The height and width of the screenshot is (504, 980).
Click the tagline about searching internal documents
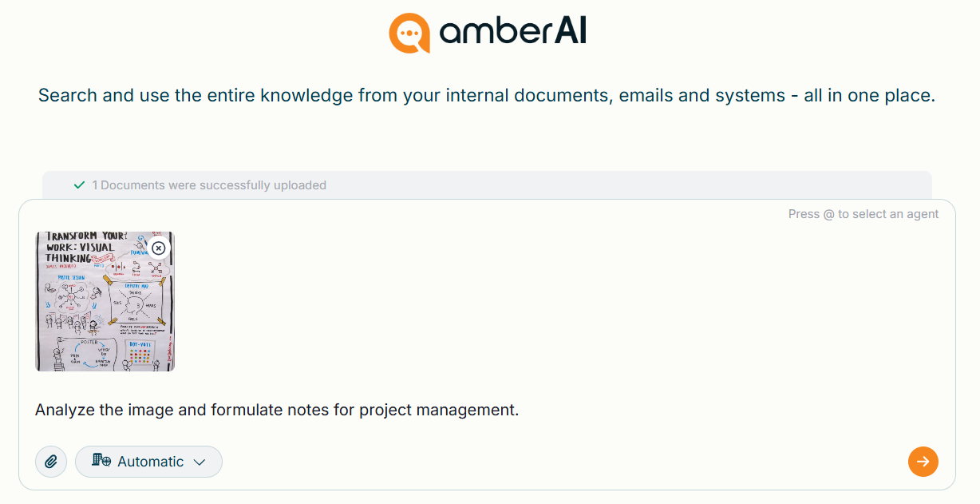(x=486, y=96)
